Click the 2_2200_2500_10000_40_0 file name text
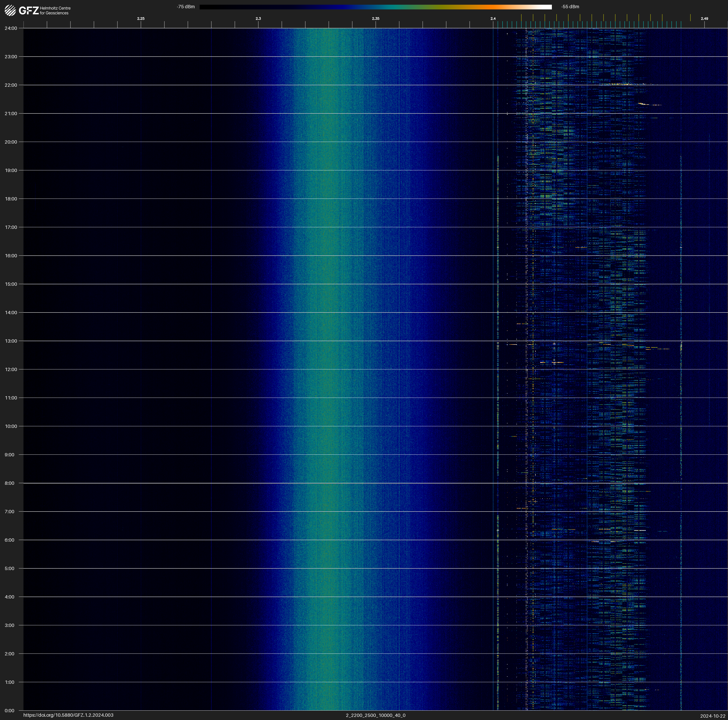Image resolution: width=728 pixels, height=720 pixels. tap(375, 715)
